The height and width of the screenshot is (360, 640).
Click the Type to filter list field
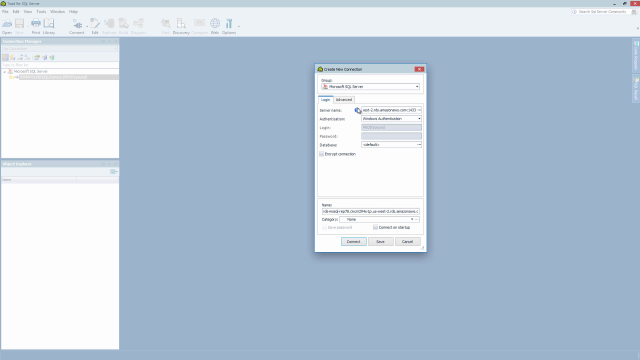click(x=60, y=65)
